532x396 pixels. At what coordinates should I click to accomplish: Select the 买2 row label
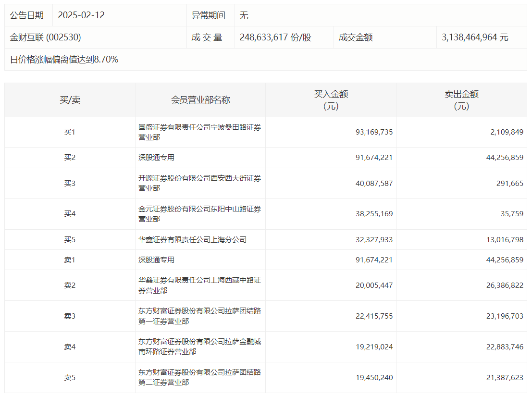(70, 158)
